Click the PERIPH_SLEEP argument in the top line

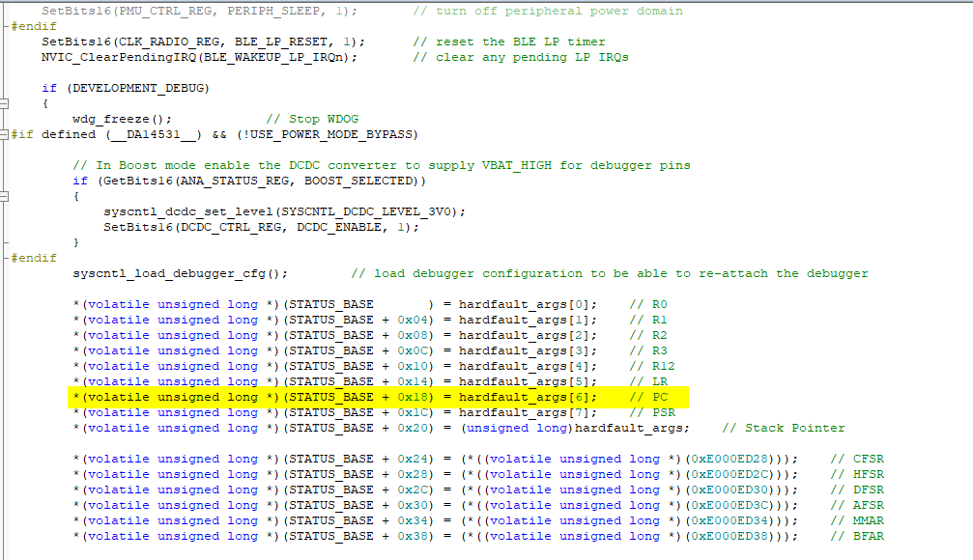(x=273, y=12)
